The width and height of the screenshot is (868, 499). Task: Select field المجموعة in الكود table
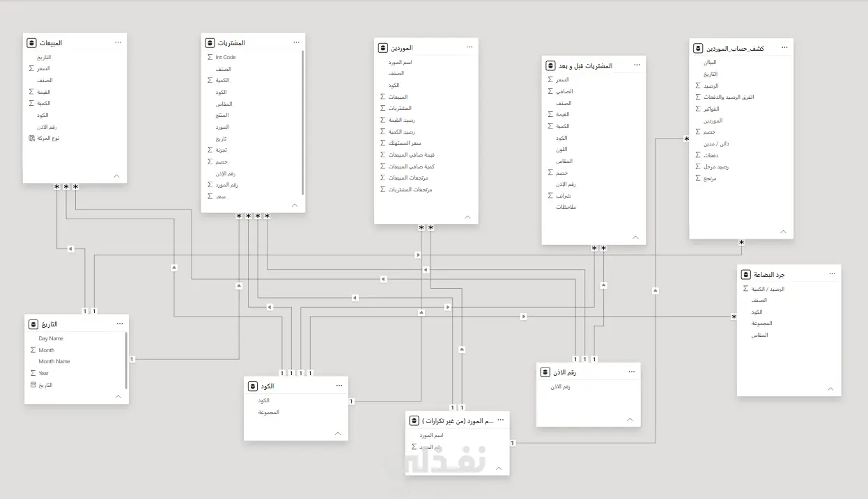(268, 413)
